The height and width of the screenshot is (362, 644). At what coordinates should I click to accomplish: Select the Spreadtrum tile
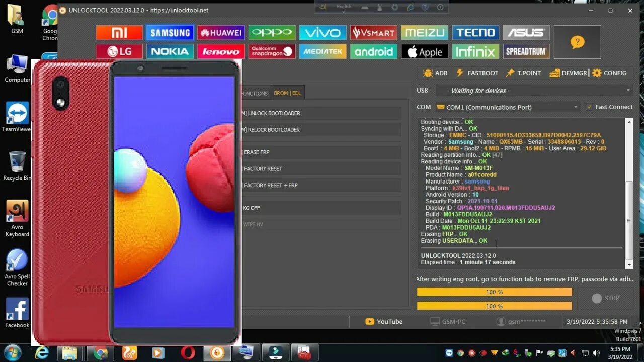(x=526, y=51)
